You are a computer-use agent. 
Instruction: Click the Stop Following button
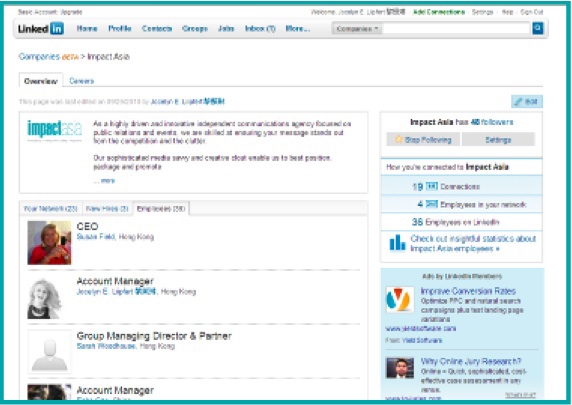(x=423, y=140)
